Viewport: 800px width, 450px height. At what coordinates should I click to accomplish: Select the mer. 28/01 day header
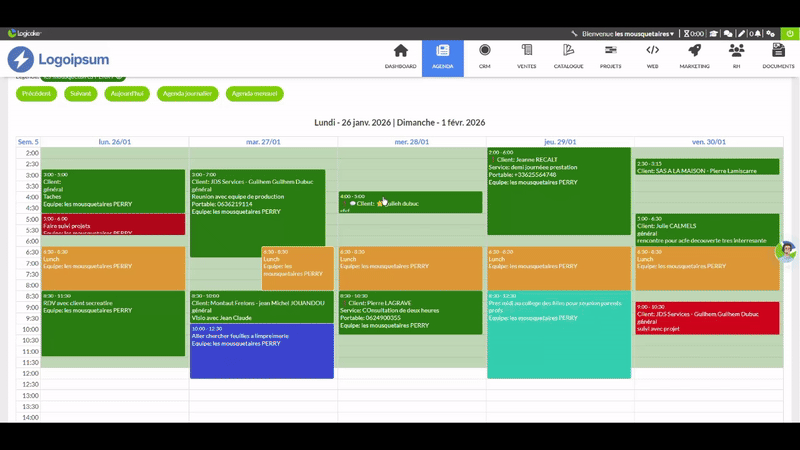point(412,142)
